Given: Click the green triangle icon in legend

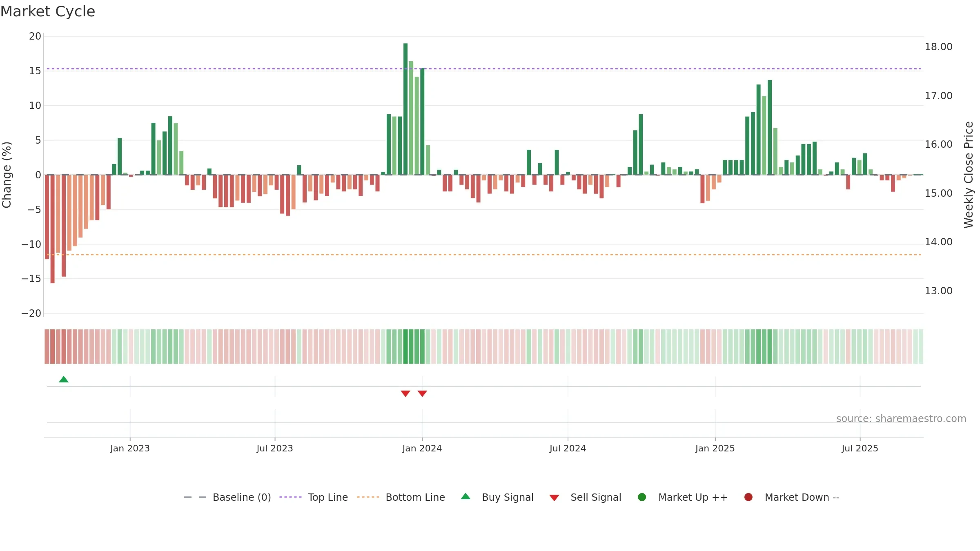Looking at the screenshot, I should point(465,496).
